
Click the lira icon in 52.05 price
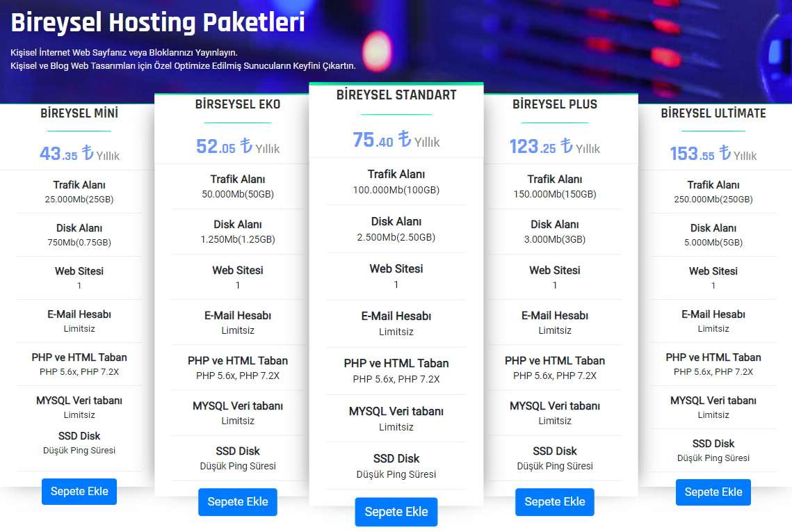coord(246,145)
